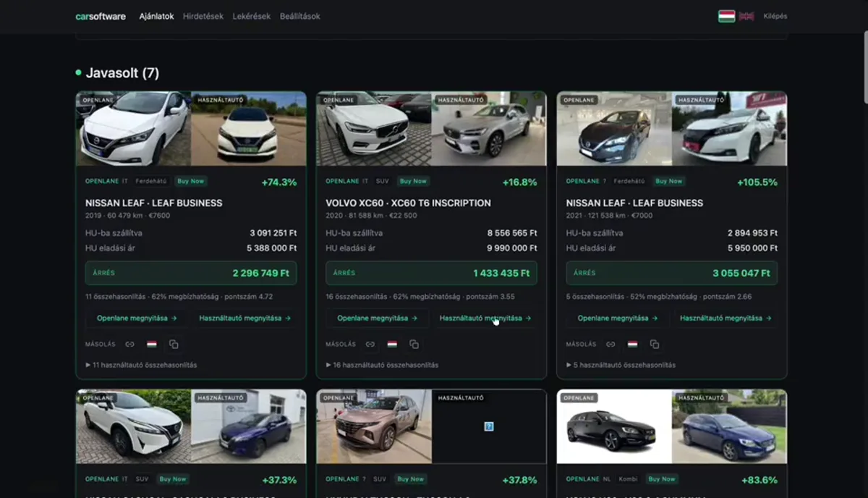The width and height of the screenshot is (868, 498).
Task: Open the Ajánlatok tab
Action: pos(157,16)
